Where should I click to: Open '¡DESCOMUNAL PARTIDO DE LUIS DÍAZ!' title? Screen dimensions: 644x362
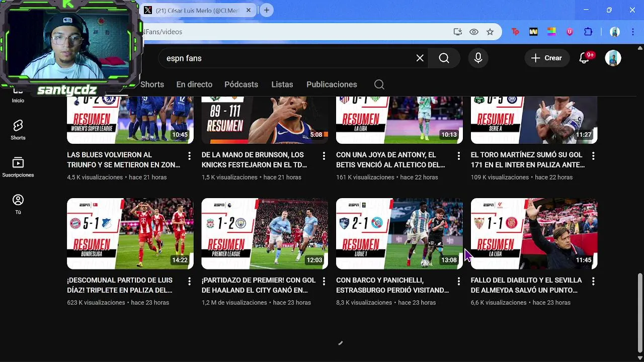point(120,285)
